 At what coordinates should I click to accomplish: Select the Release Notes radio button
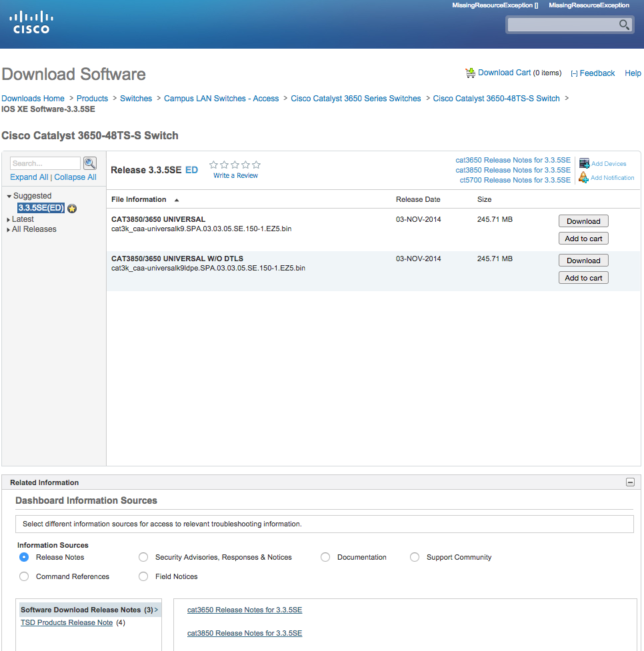(24, 557)
